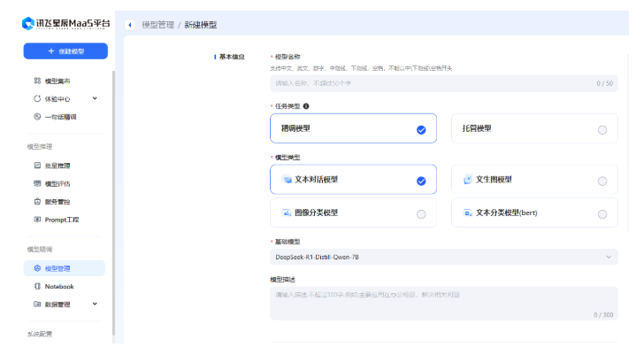Click the 模型管理 breadcrumb link
Screen dimensions: 644x363
[159, 25]
